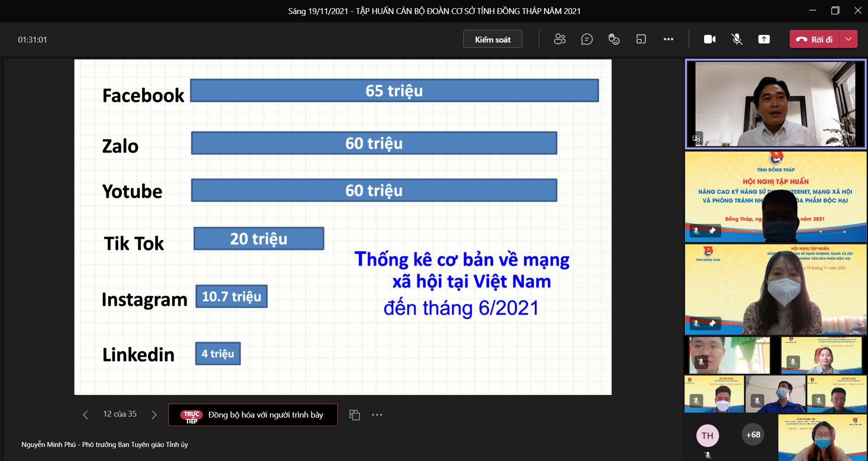This screenshot has width=868, height=461.
Task: Click the image icon on the presenter's tile
Action: click(x=696, y=138)
